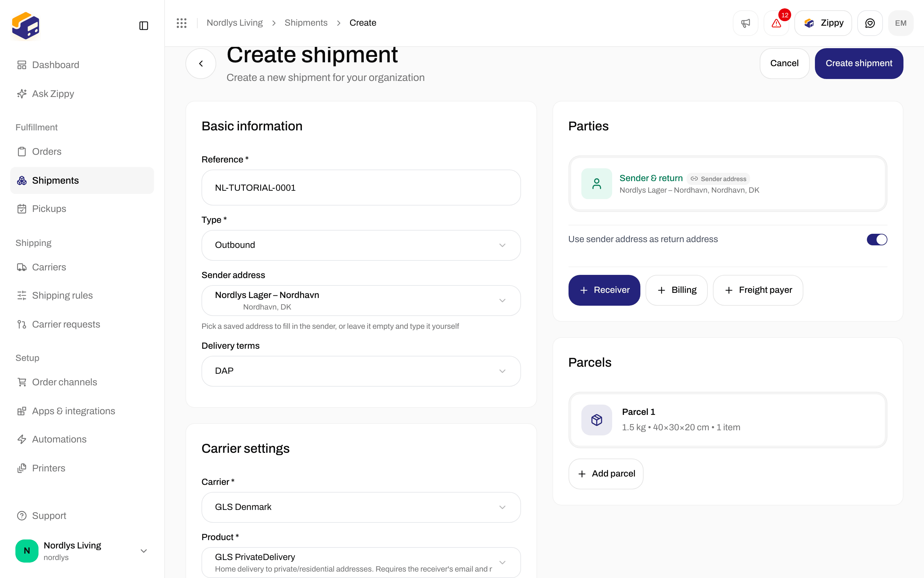Click the 'Parcels' heading
The height and width of the screenshot is (578, 924).
(589, 363)
